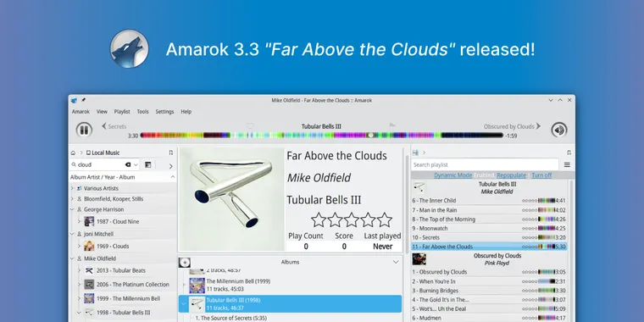Click Obscured by Clouds cover in playlist
Viewport: 644px width, 322px height.
[x=419, y=259]
